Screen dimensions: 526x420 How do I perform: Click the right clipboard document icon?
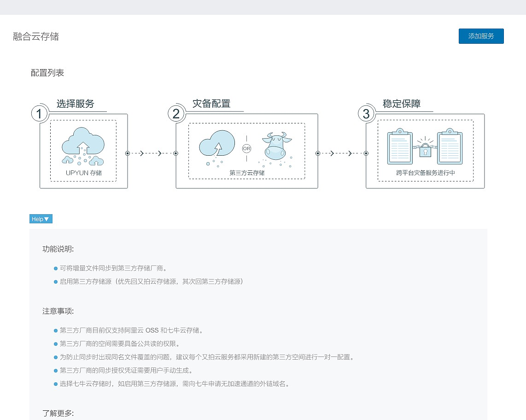coord(450,147)
